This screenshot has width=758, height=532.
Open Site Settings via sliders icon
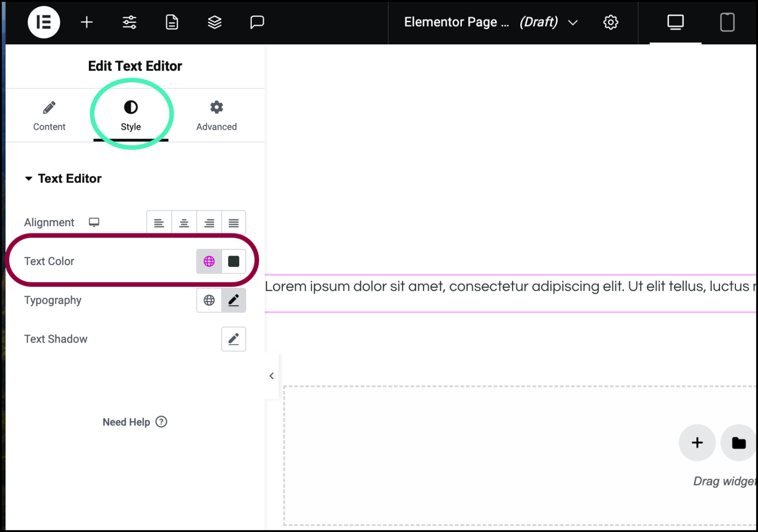pyautogui.click(x=129, y=22)
